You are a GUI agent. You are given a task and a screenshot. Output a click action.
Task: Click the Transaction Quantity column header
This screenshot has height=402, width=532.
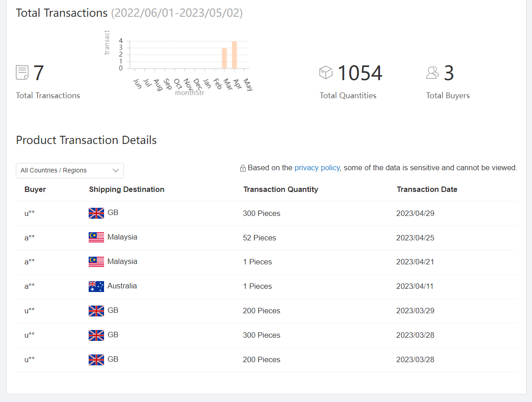pyautogui.click(x=280, y=189)
